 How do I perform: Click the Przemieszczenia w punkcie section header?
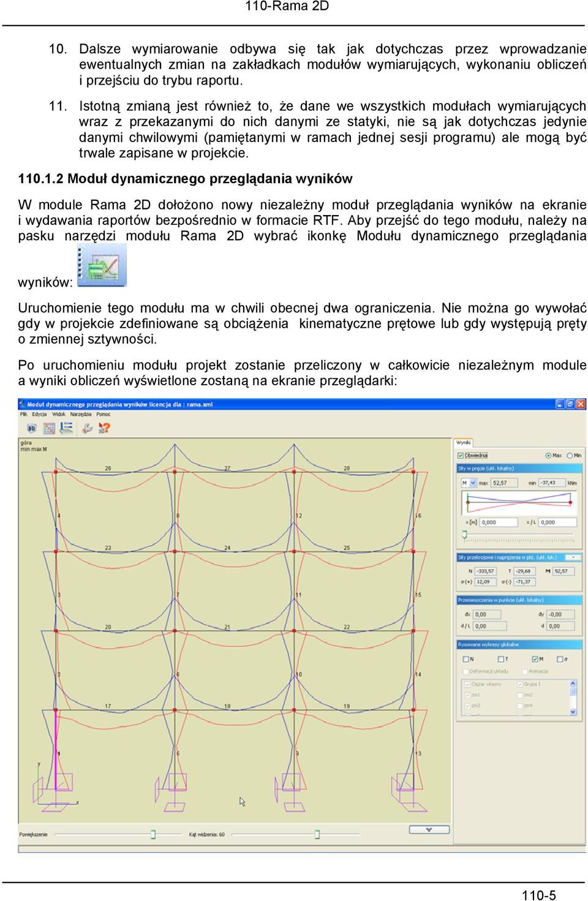(519, 600)
